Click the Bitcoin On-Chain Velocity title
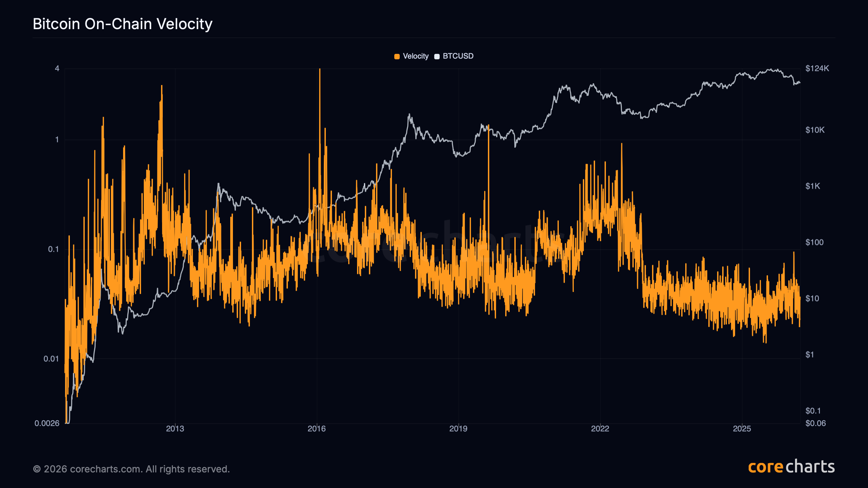This screenshot has height=488, width=868. pyautogui.click(x=122, y=24)
